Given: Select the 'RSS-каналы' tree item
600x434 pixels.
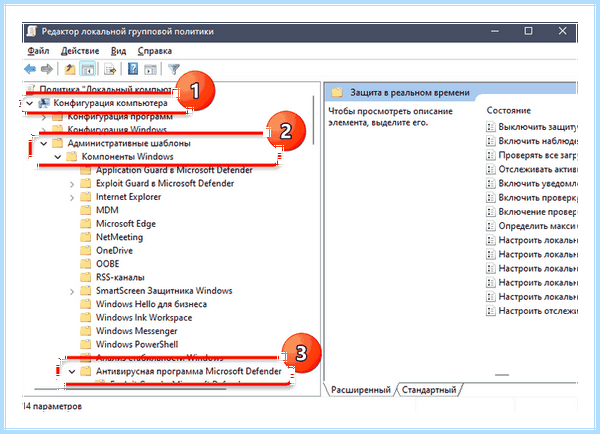Looking at the screenshot, I should pyautogui.click(x=120, y=277).
